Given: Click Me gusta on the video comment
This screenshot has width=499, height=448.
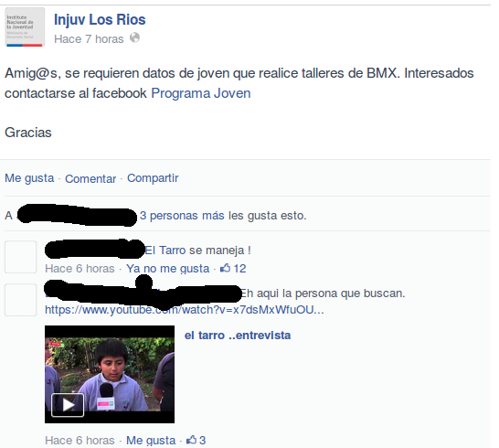Looking at the screenshot, I should tap(151, 441).
